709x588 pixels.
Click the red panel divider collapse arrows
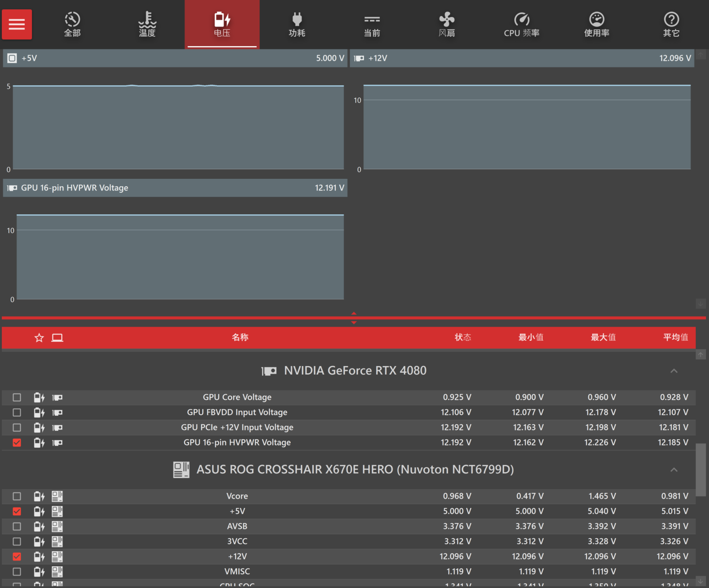354,318
